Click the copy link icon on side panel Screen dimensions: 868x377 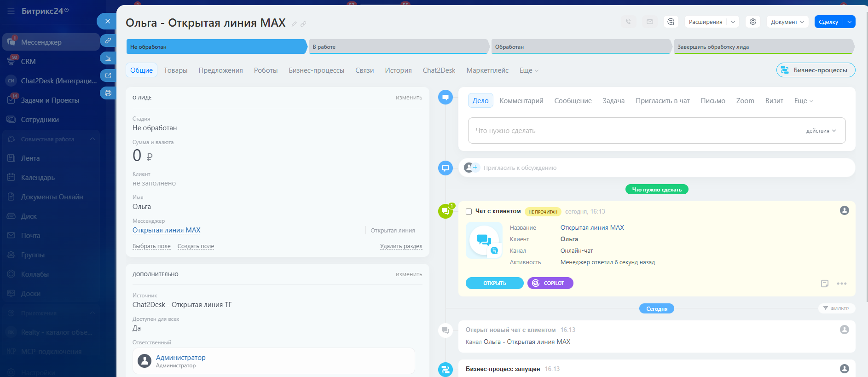pyautogui.click(x=108, y=41)
